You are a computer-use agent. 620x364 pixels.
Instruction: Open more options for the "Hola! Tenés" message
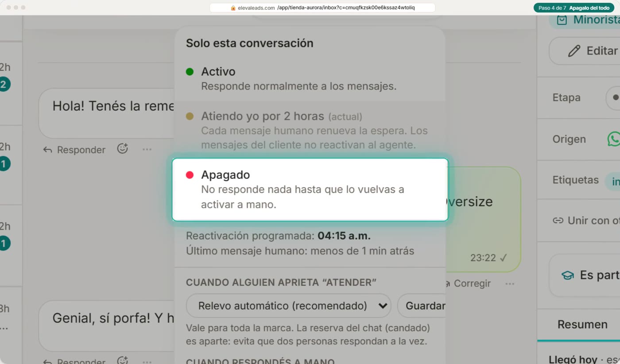(147, 150)
